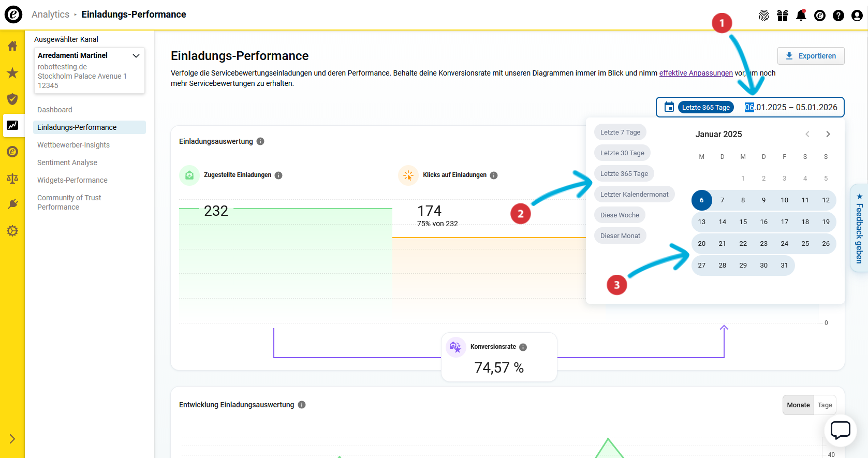Click the plug integrations sidebar icon

point(12,204)
